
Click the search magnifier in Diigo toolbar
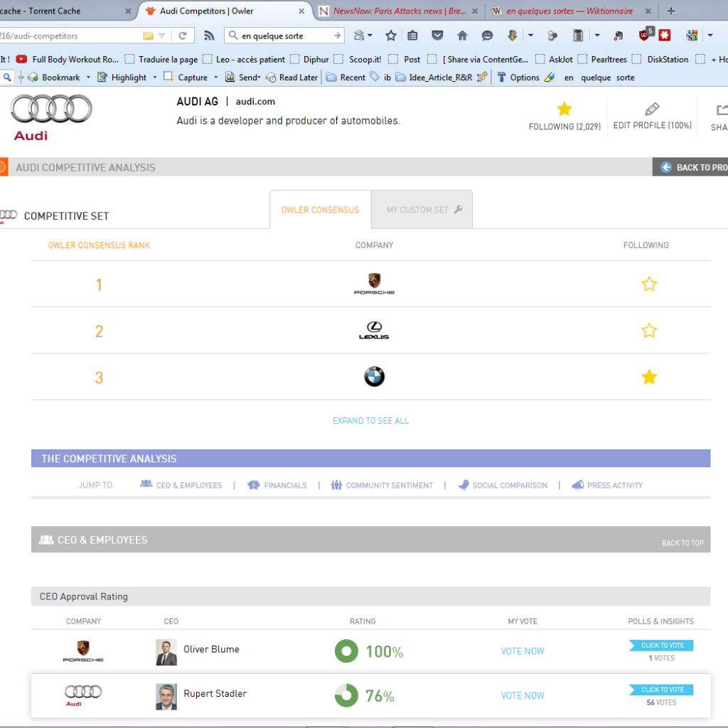point(7,77)
